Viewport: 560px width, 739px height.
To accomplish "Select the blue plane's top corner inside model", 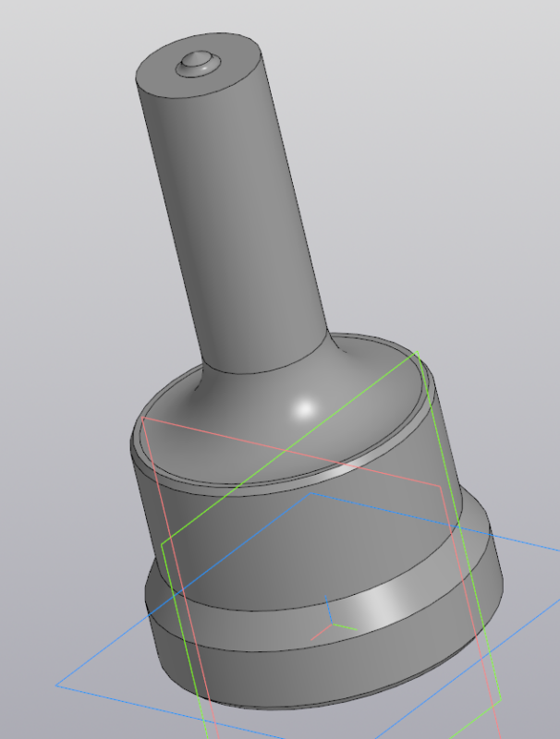I will [310, 493].
